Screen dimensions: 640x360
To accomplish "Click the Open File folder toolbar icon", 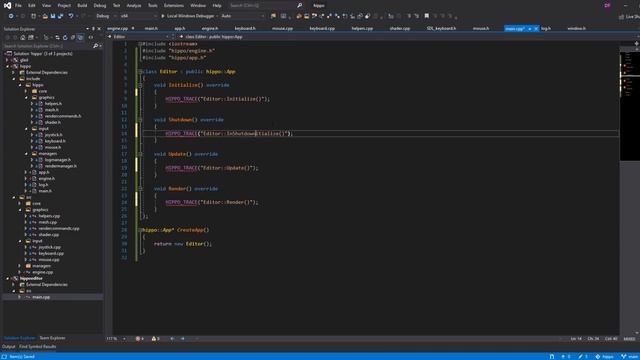I will (x=45, y=16).
